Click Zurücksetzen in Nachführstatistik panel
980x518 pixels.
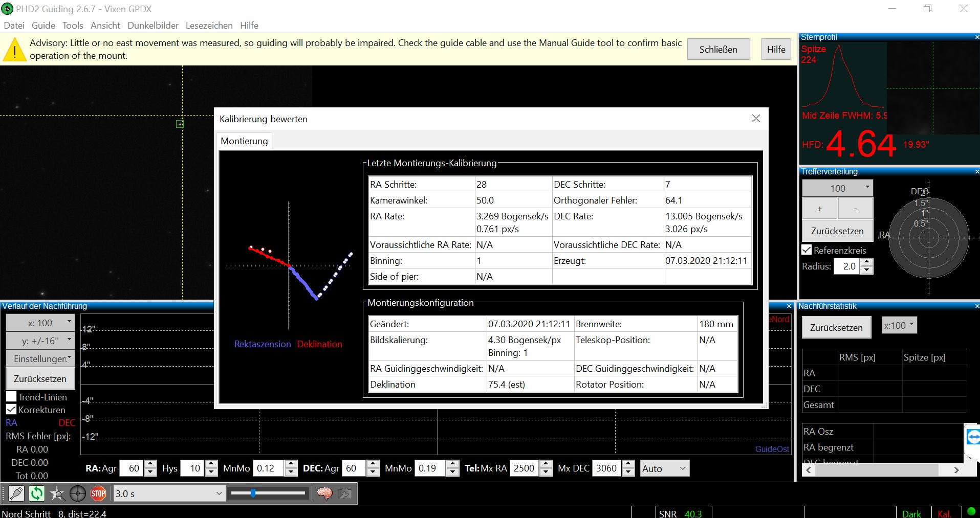pyautogui.click(x=836, y=328)
